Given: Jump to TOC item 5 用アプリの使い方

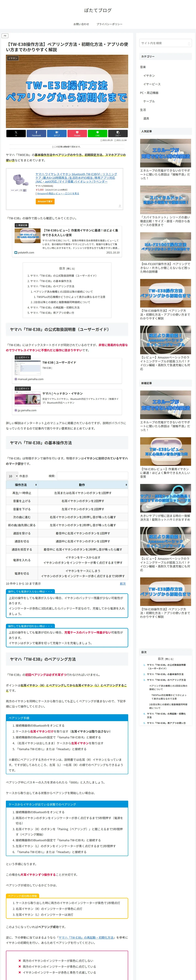Looking at the screenshot, I should [52, 313].
